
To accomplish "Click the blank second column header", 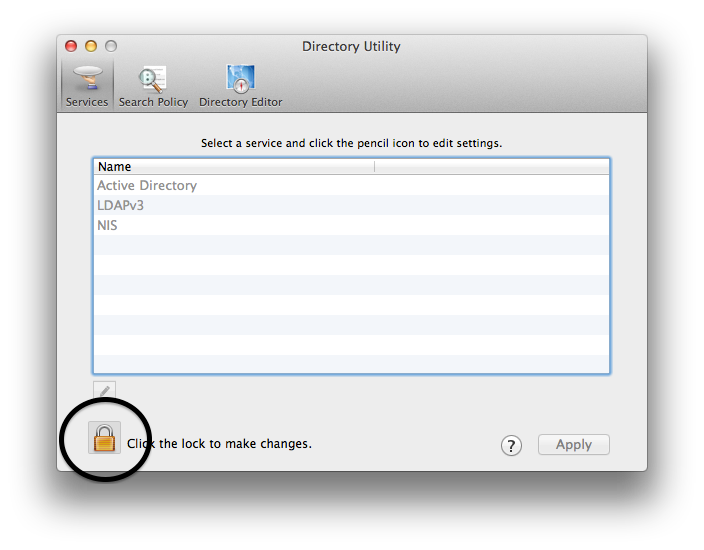I will coord(490,167).
